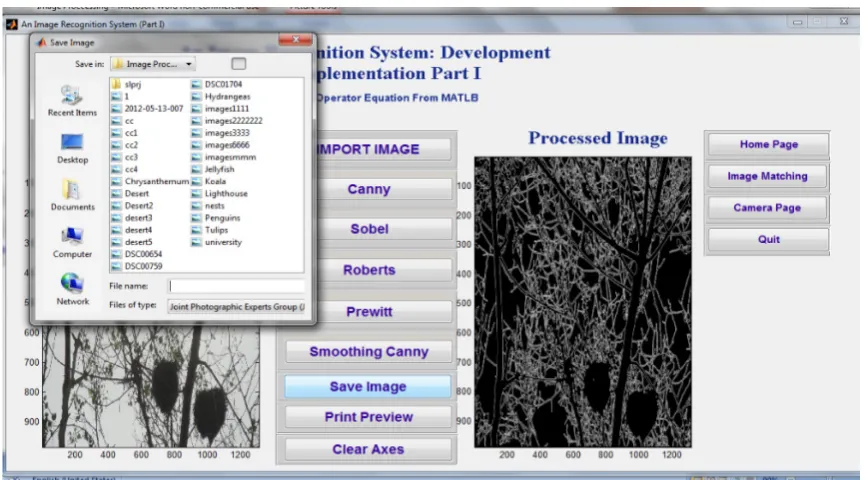Close the Save Image dialog
865x480 pixels.
tap(295, 40)
